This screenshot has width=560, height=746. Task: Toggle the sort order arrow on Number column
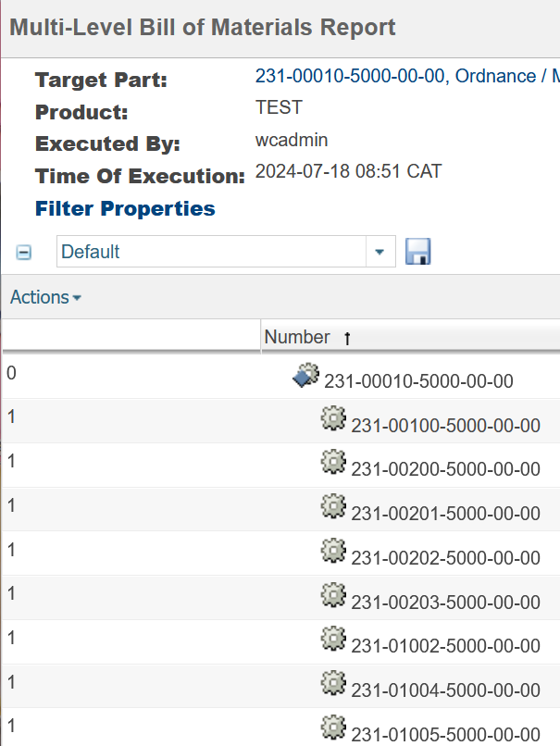346,337
